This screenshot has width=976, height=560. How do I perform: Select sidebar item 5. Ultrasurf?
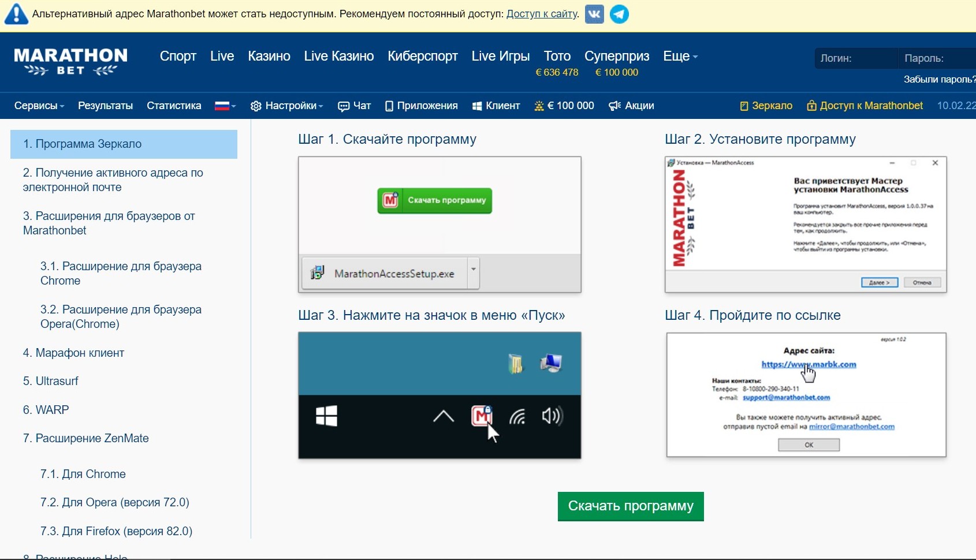51,381
